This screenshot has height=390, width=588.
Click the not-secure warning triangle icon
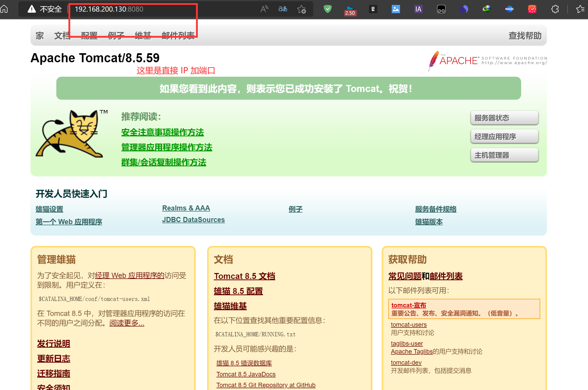point(32,9)
